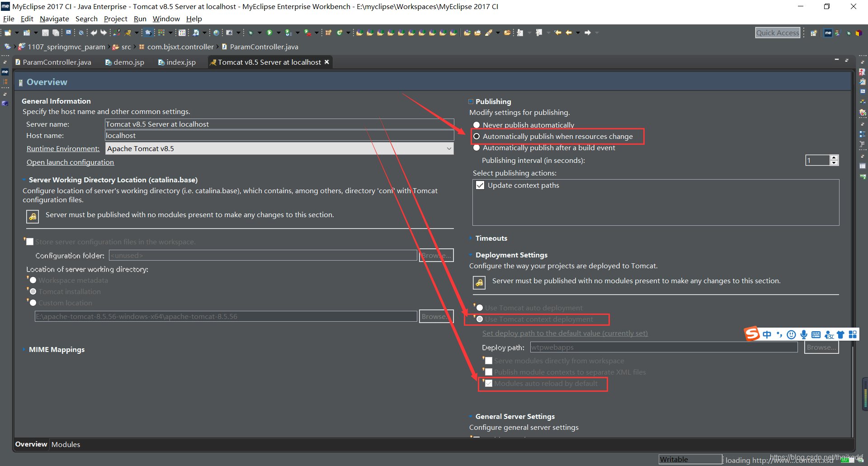Click the Sogou soft keyboard icon
Image resolution: width=868 pixels, height=466 pixels.
click(x=816, y=334)
